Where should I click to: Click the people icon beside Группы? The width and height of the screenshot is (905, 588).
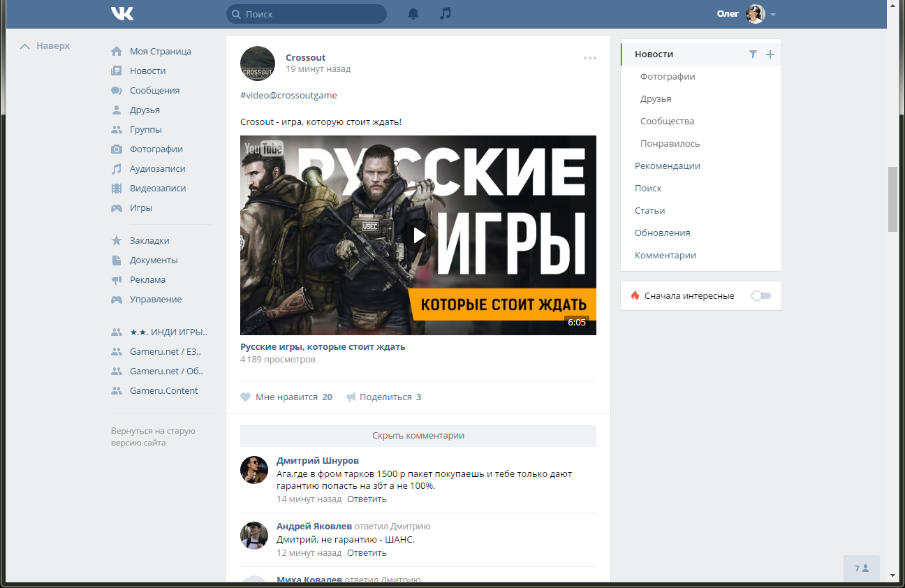coord(117,129)
